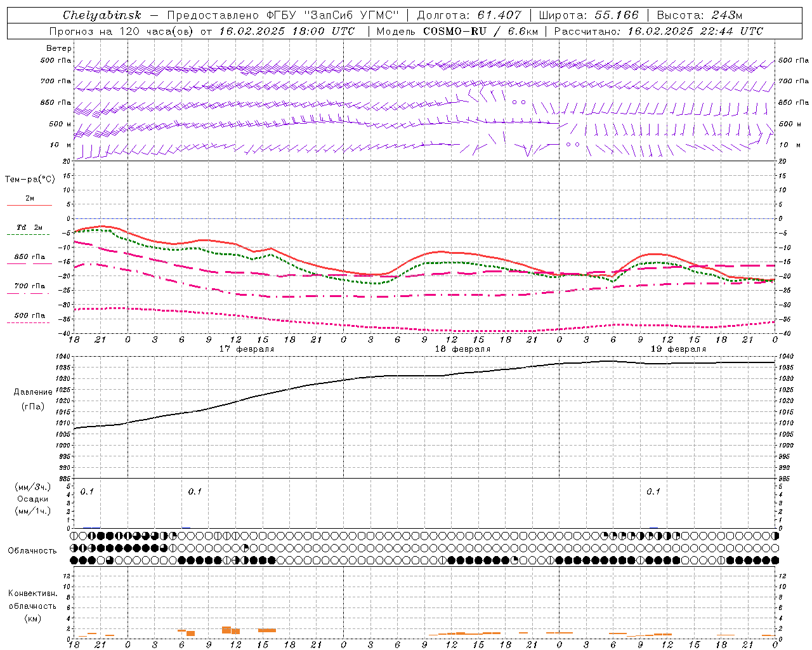Screen dimensions: 812x650
Task: Click the 'Облачность' cloudiness row label
Action: click(x=32, y=551)
